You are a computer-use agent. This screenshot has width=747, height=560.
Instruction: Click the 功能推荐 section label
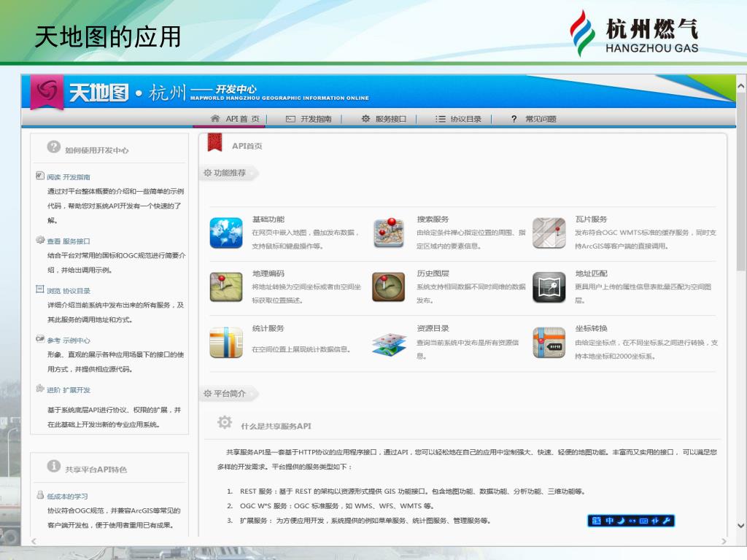[230, 173]
